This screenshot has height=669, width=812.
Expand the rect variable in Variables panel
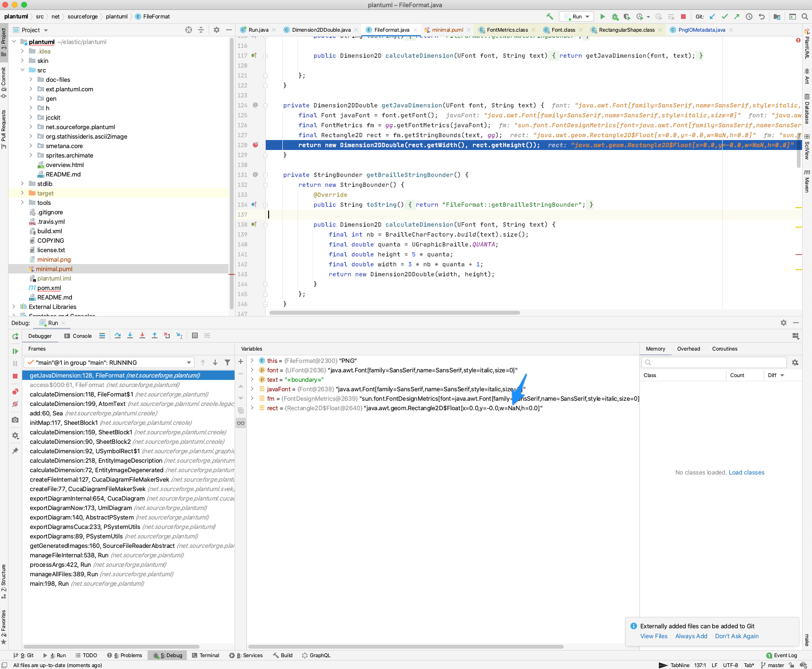[253, 408]
